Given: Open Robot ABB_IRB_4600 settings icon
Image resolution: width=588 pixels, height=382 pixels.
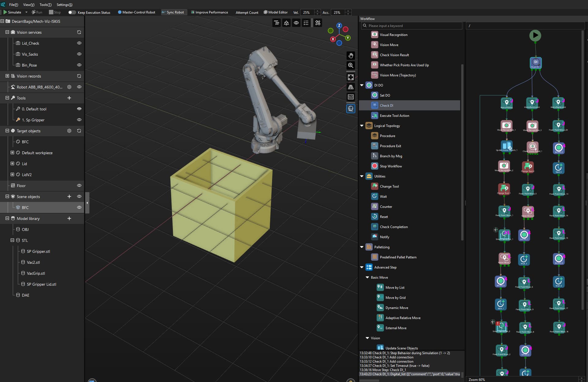Looking at the screenshot, I should [69, 87].
